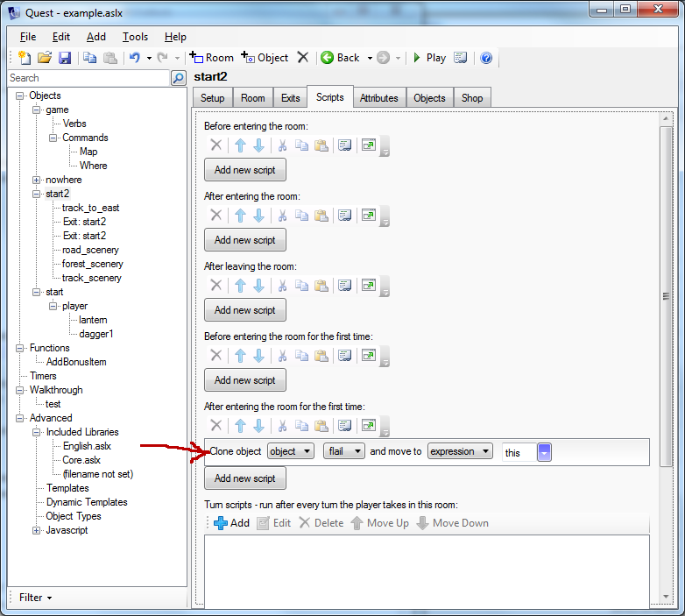Expand the nowhere tree node
Screen dimensions: 685x616
(37, 180)
